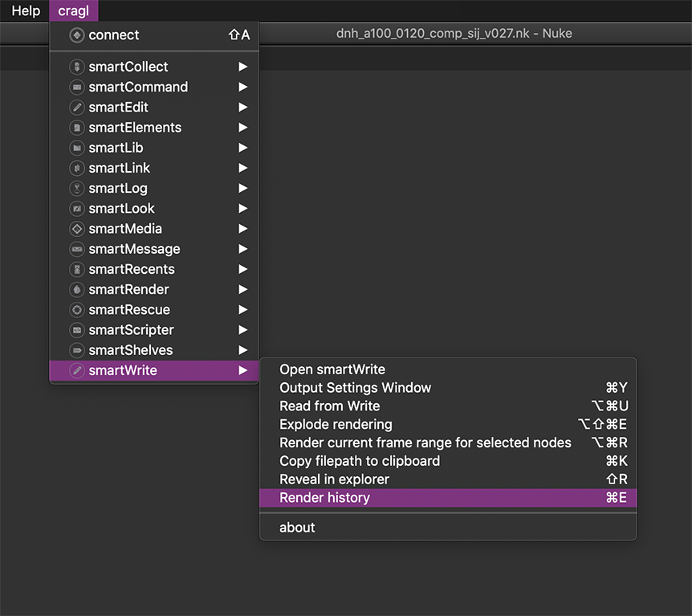Open the Help menu

point(26,11)
